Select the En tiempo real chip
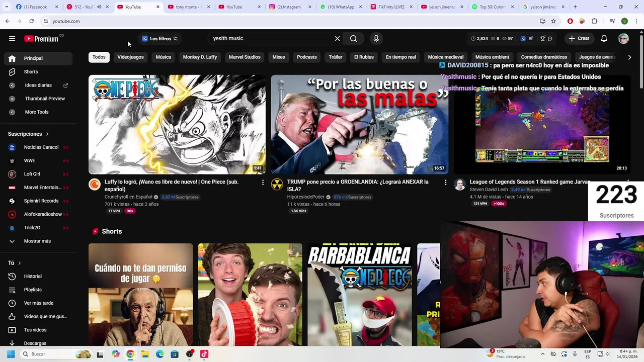644x362 pixels. pyautogui.click(x=400, y=57)
